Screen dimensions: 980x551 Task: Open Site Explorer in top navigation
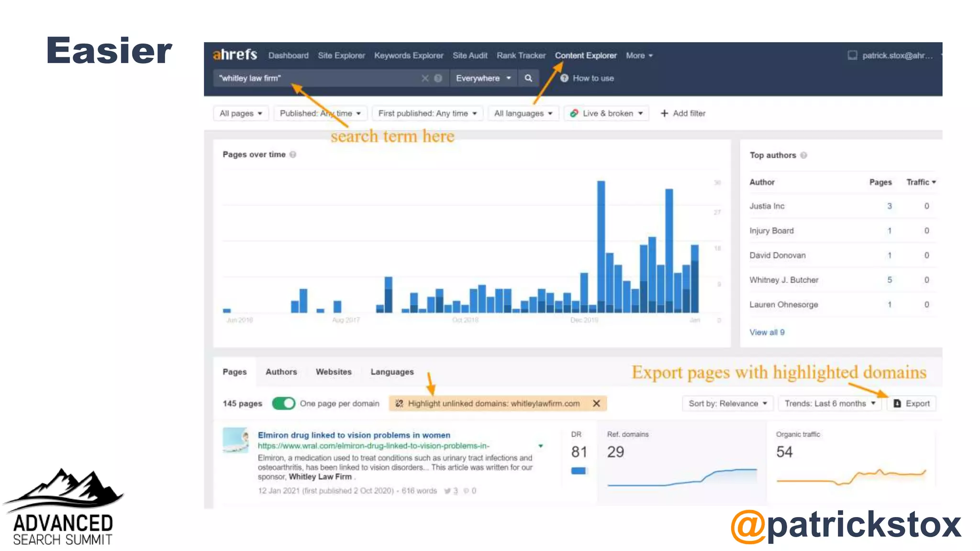[341, 55]
